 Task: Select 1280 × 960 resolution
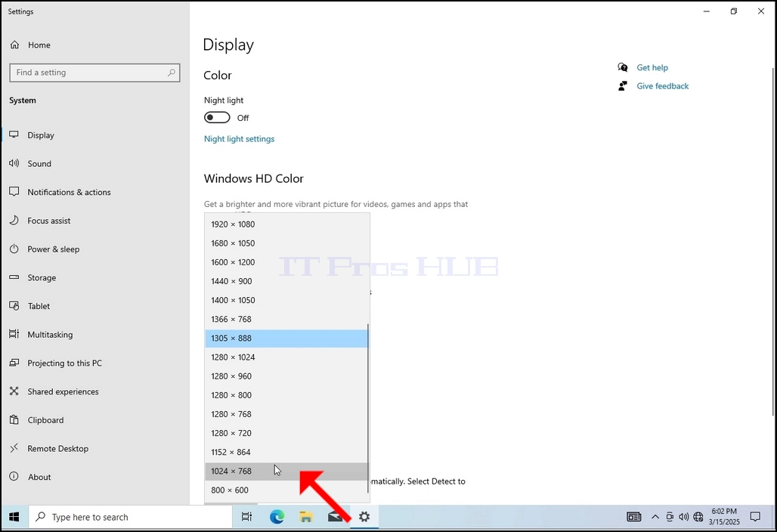pyautogui.click(x=287, y=376)
